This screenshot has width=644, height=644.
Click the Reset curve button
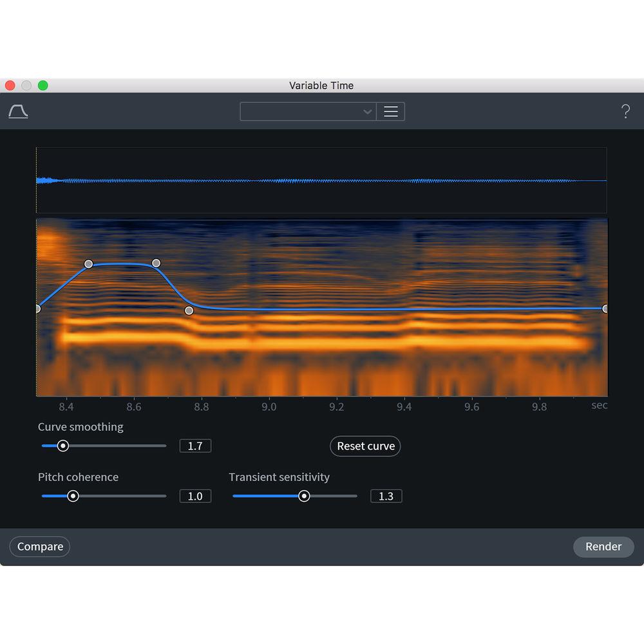tap(365, 446)
